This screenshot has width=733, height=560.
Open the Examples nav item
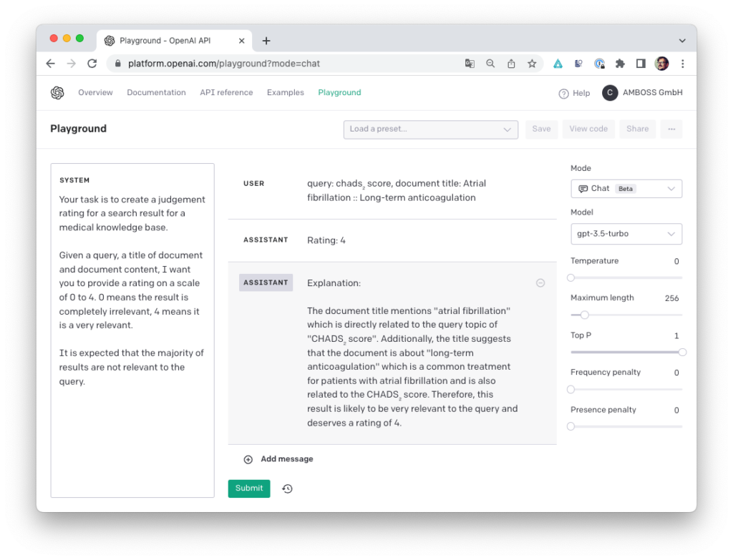click(285, 92)
